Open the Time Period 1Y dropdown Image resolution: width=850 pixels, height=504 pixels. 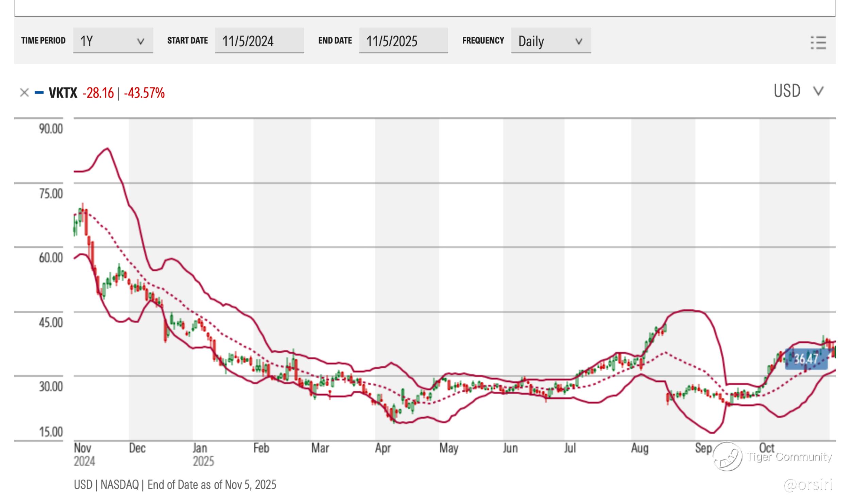click(113, 41)
